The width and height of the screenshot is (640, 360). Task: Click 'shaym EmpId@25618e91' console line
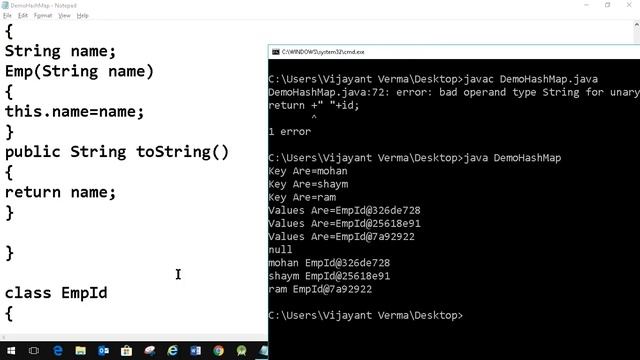329,276
